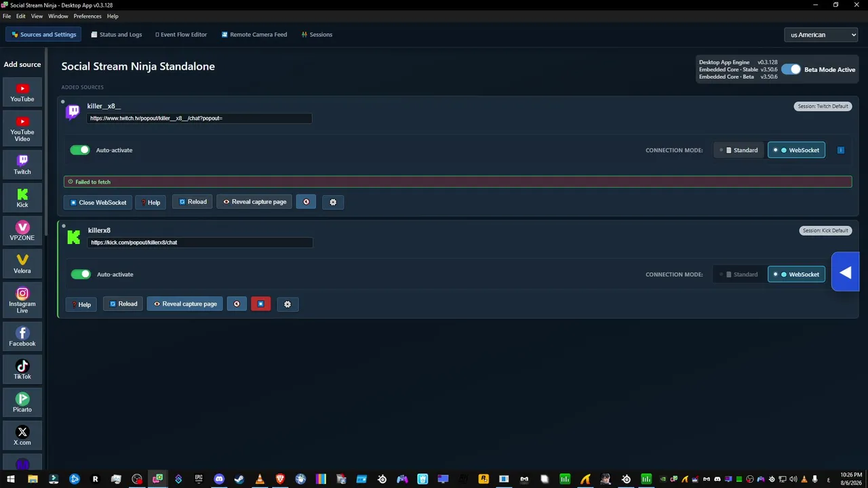Select WebSocket connection mode for Twitch source

797,150
